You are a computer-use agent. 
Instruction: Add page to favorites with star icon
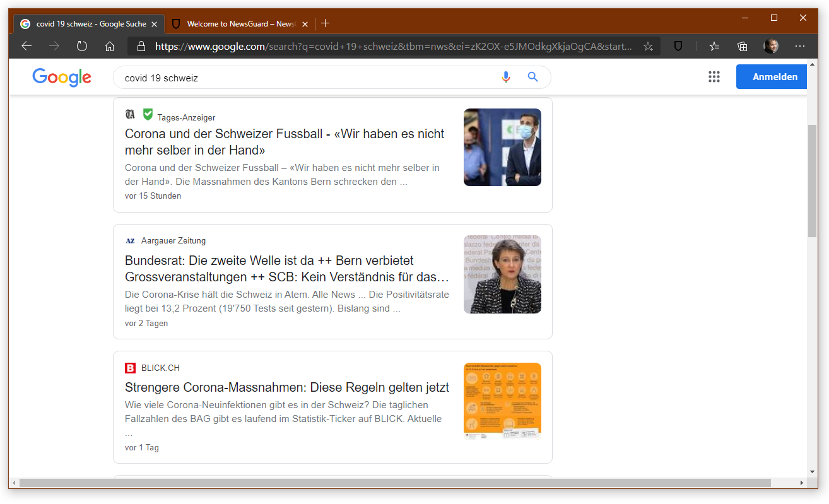[x=648, y=46]
